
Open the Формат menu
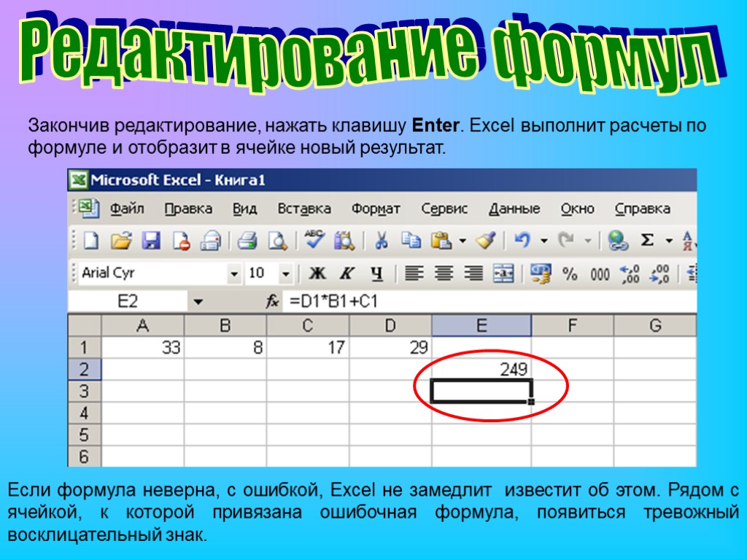pyautogui.click(x=376, y=209)
